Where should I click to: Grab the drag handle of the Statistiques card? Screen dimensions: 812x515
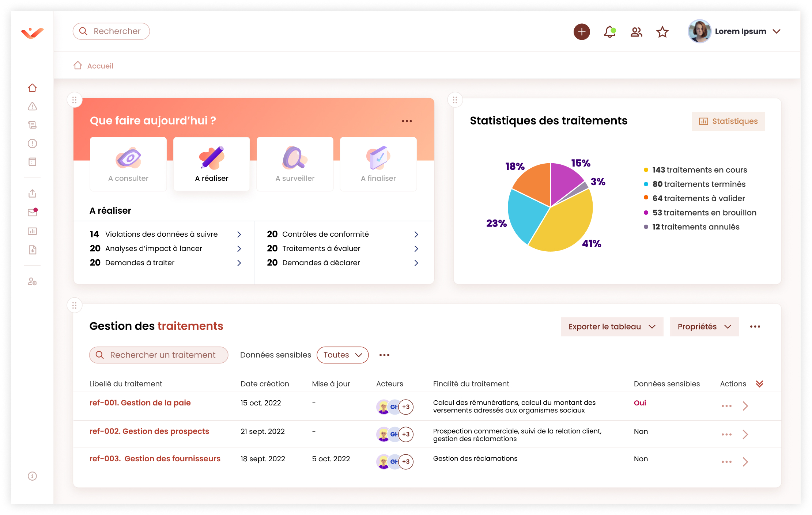coord(455,100)
